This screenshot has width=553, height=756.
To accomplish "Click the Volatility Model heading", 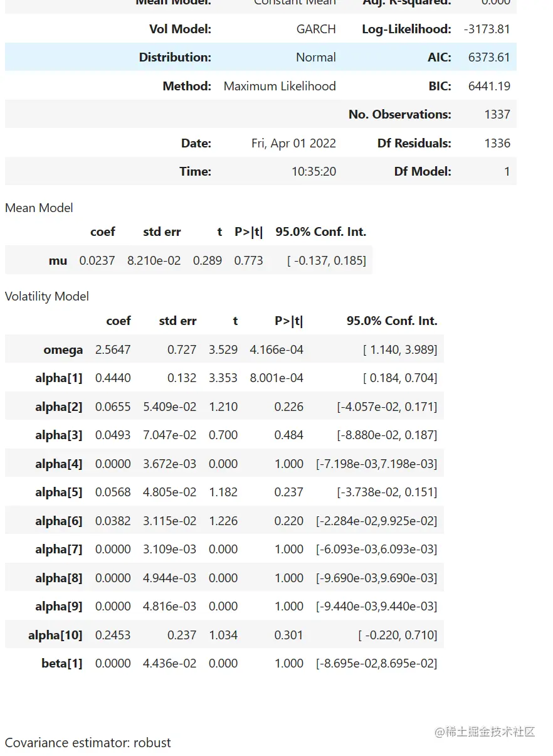I will [47, 296].
